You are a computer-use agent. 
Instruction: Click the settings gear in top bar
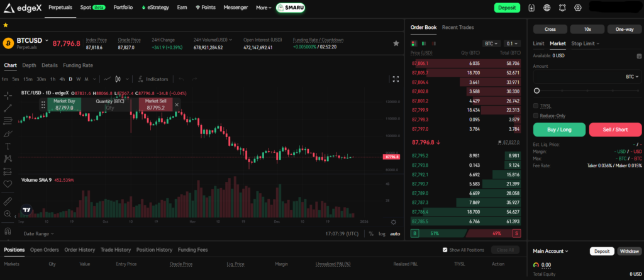pos(578,8)
